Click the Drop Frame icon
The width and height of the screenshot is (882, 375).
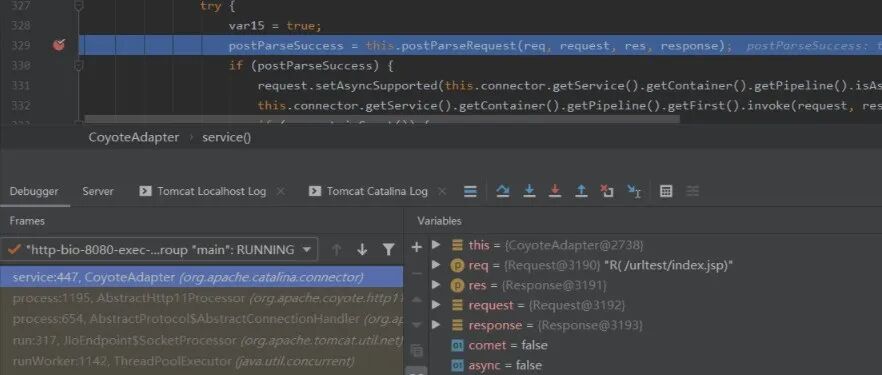[607, 191]
